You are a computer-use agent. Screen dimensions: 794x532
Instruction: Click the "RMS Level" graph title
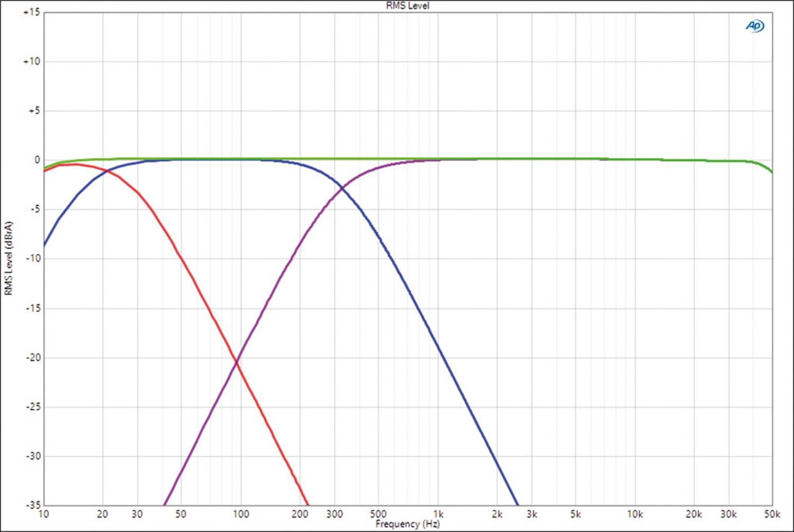(408, 6)
